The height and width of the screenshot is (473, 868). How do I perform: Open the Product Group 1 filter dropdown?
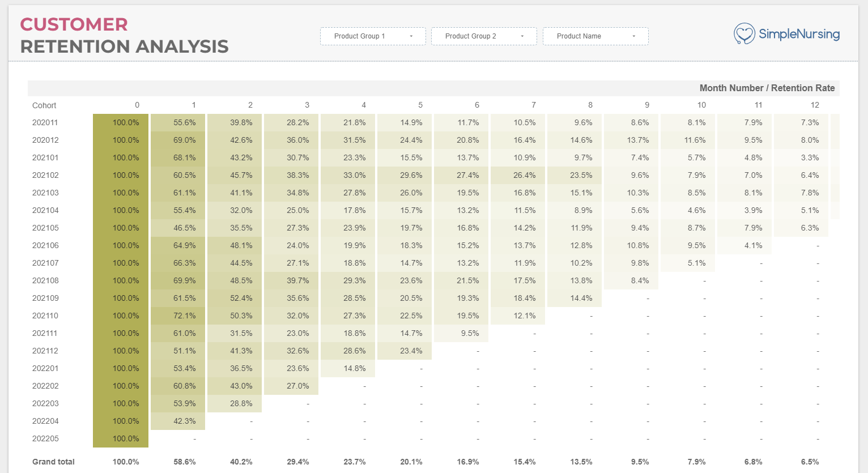click(373, 36)
